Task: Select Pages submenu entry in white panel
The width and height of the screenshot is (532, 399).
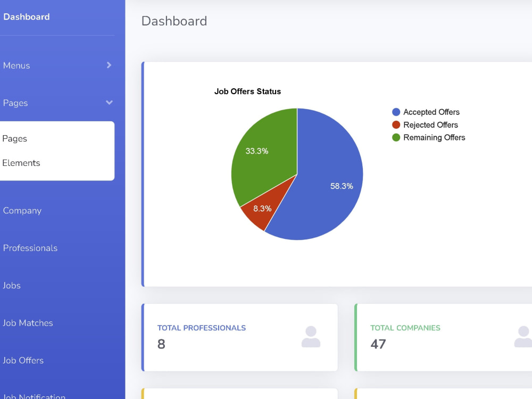Action: click(x=14, y=138)
